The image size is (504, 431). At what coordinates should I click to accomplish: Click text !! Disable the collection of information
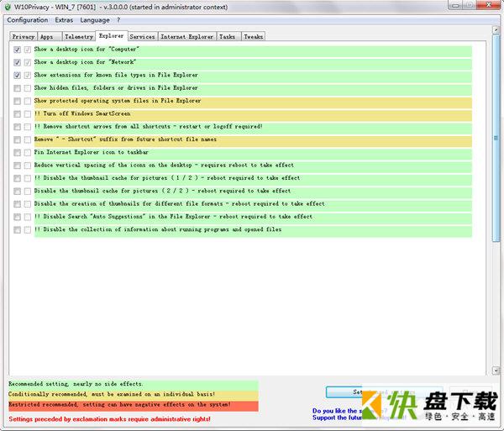158,229
